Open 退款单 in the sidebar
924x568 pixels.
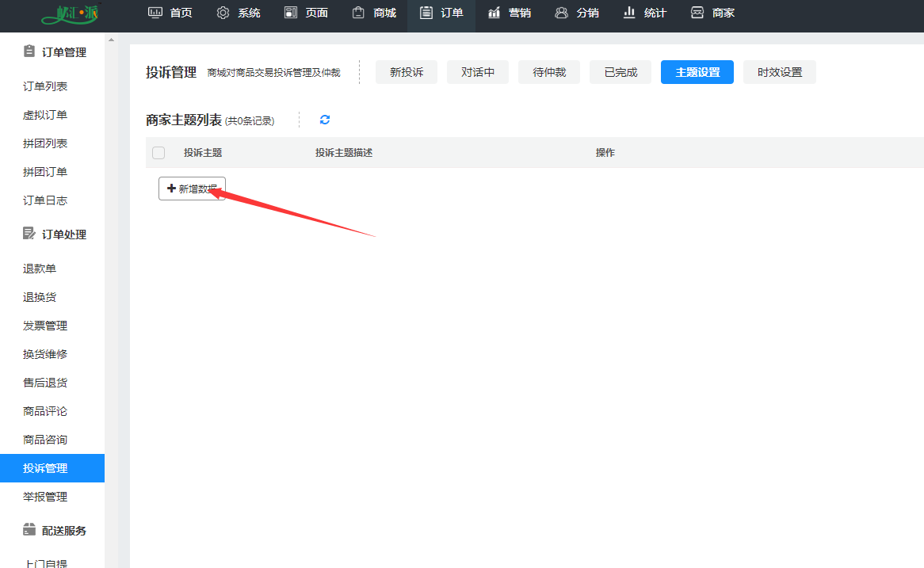click(x=40, y=269)
